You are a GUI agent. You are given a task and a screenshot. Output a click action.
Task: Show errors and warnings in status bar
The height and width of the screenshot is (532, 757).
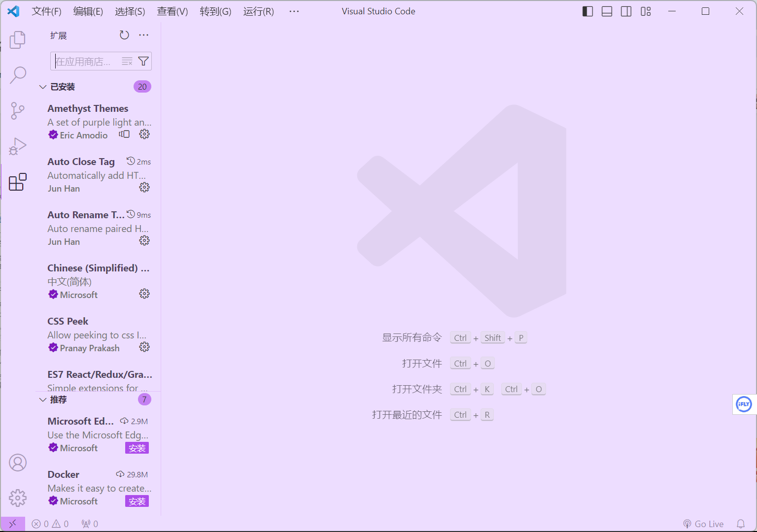(50, 524)
